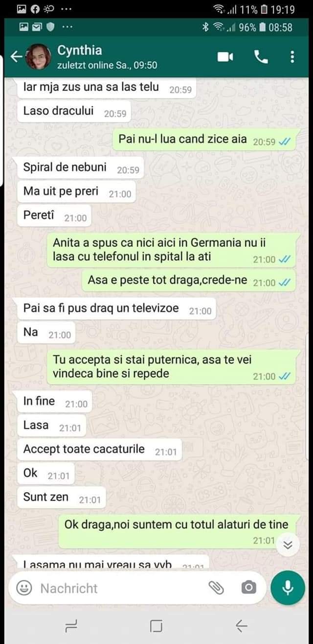Select the message 'Accept toate cacaturile'
Viewport: 313px width, 644px height.
click(99, 450)
